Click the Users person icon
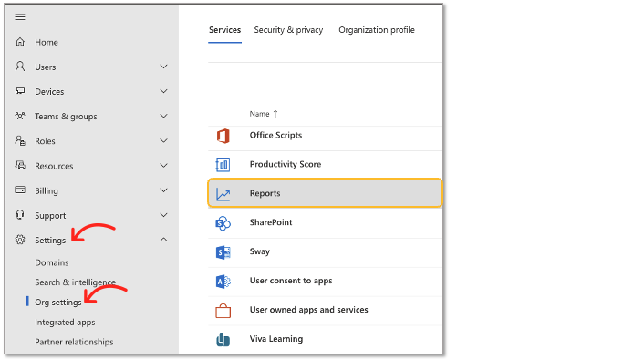 (20, 67)
